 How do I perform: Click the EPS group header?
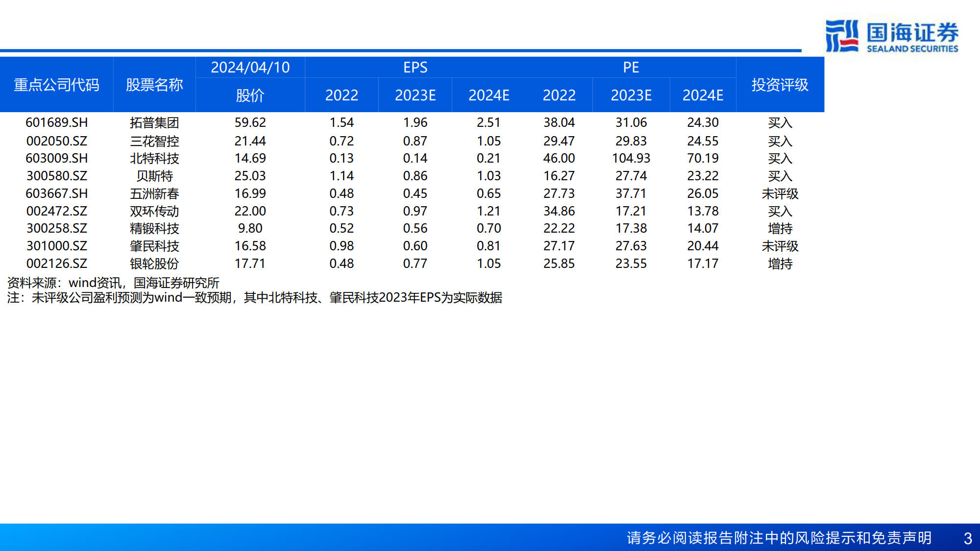coord(415,67)
